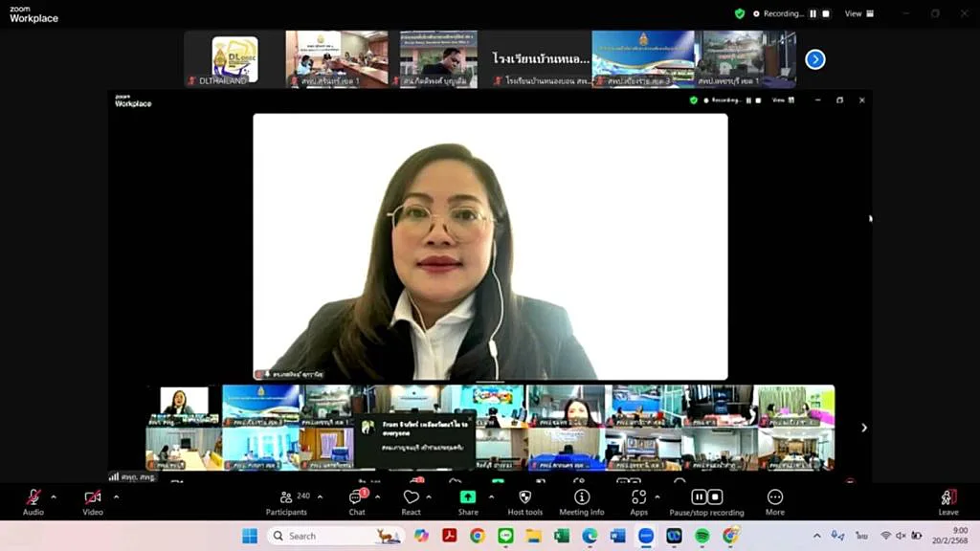Expand video options arrow beside Video
980x551 pixels.
pos(116,497)
